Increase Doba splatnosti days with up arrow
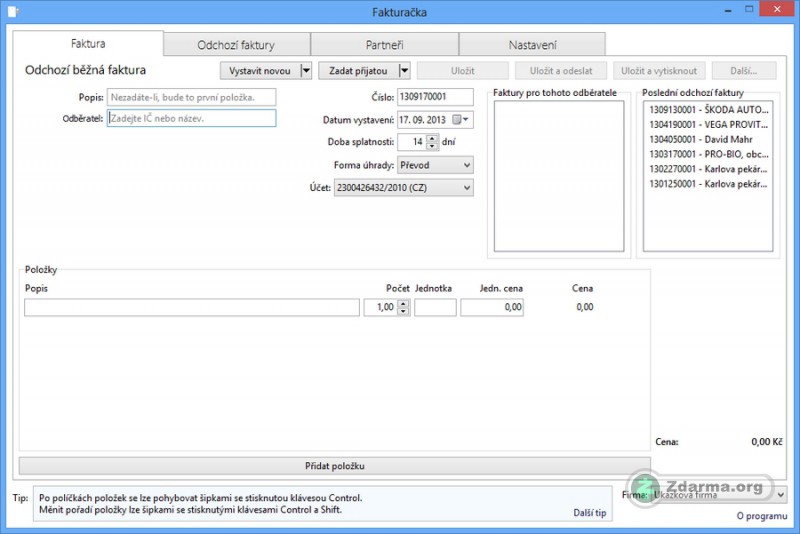 [432, 138]
